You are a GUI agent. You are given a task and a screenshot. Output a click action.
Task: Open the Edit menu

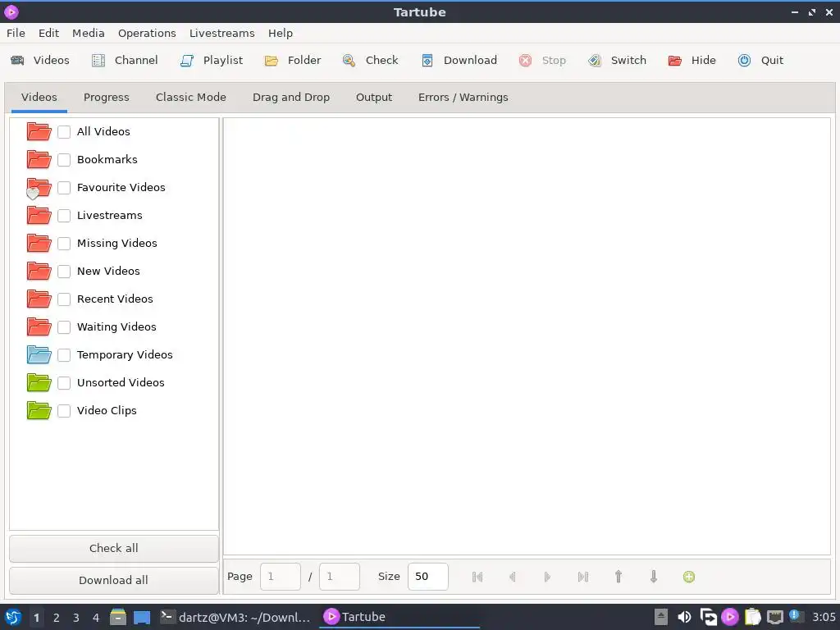48,33
